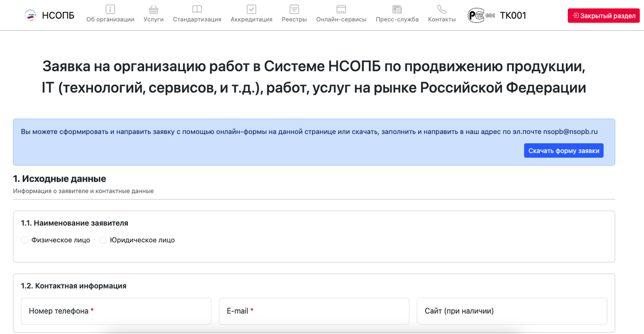644x334 pixels.
Task: Click the 1.1. Наименование заявителя label
Action: tap(75, 223)
